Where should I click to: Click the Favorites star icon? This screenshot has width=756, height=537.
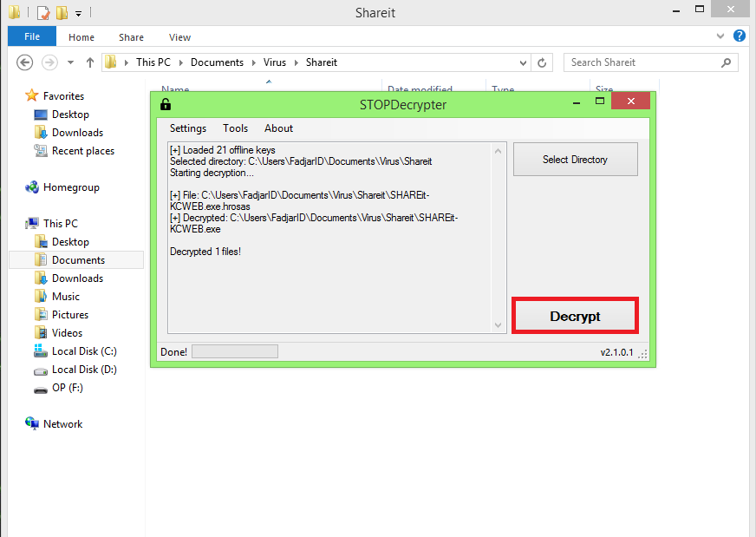(x=32, y=95)
